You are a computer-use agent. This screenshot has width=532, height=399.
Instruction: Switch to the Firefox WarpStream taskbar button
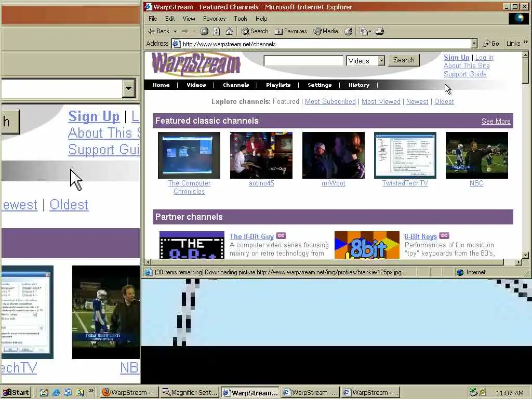click(129, 393)
